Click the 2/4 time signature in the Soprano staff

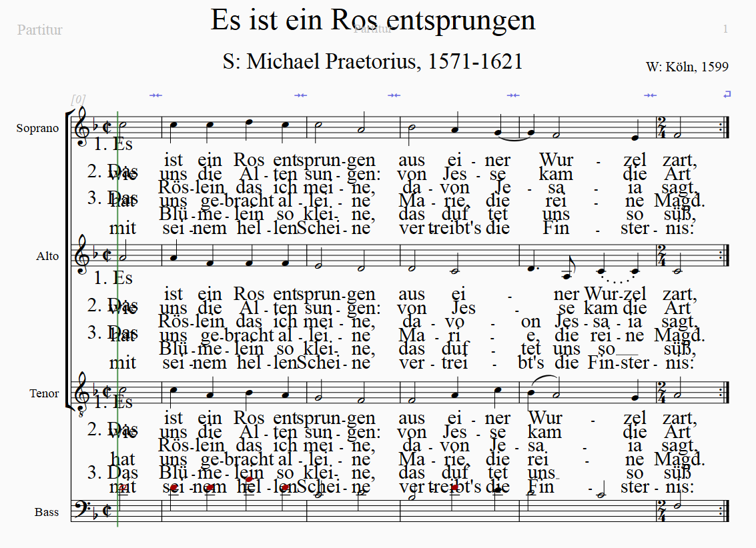(662, 127)
